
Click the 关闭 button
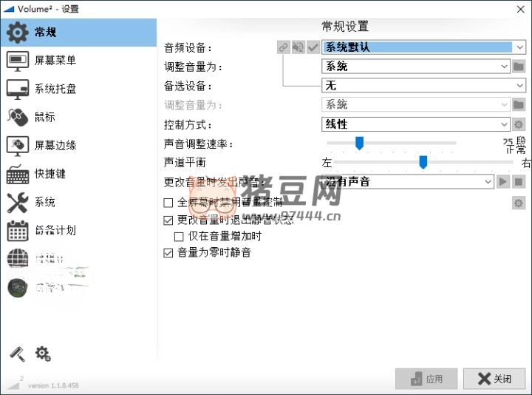[x=494, y=379]
